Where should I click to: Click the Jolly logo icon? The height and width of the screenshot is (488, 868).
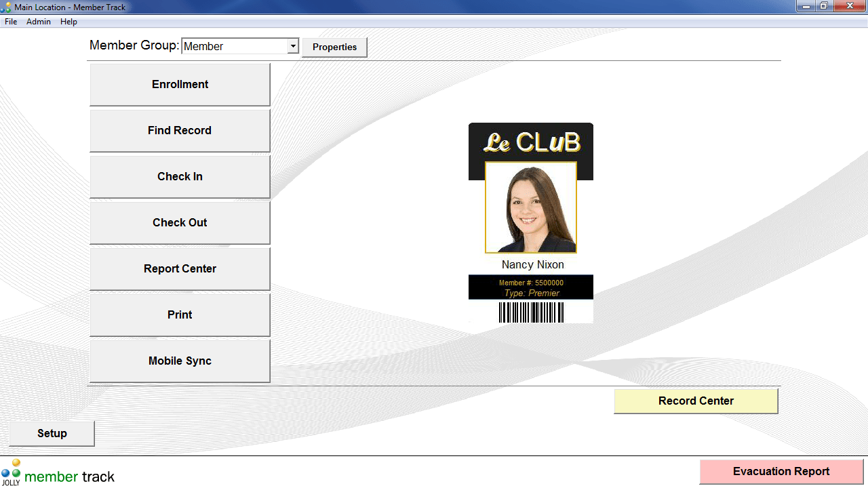pyautogui.click(x=11, y=472)
